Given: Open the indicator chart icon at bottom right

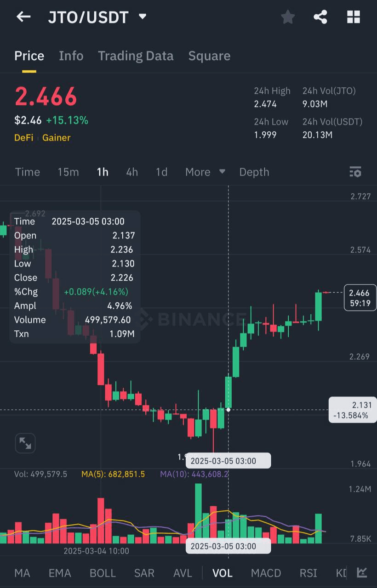Looking at the screenshot, I should (362, 572).
